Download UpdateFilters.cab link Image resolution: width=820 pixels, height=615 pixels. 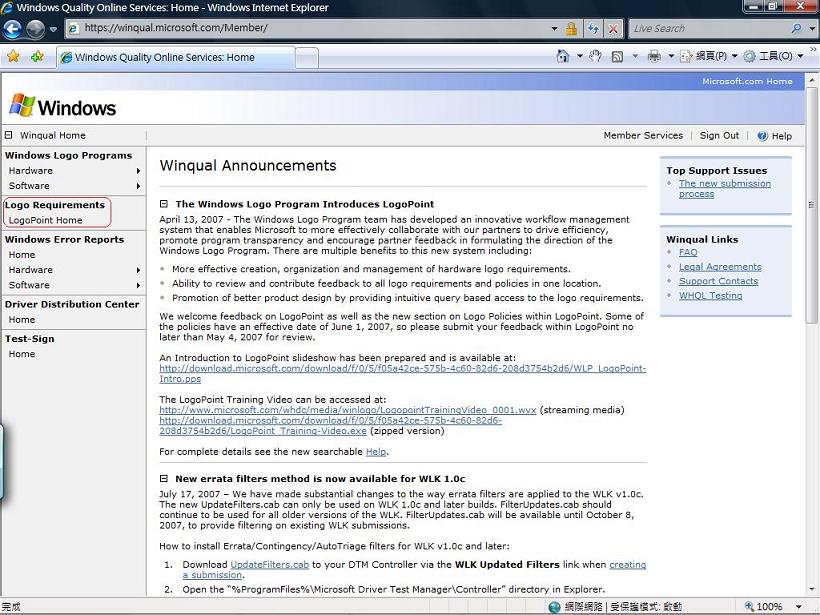click(x=269, y=565)
